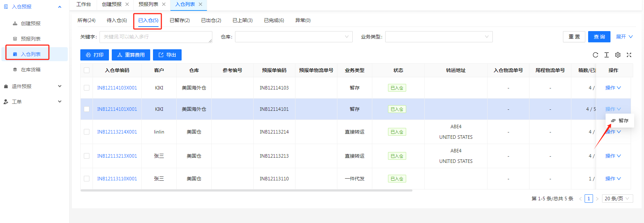The image size is (644, 223).
Task: Close the 预报列表 tab
Action: [x=164, y=4]
